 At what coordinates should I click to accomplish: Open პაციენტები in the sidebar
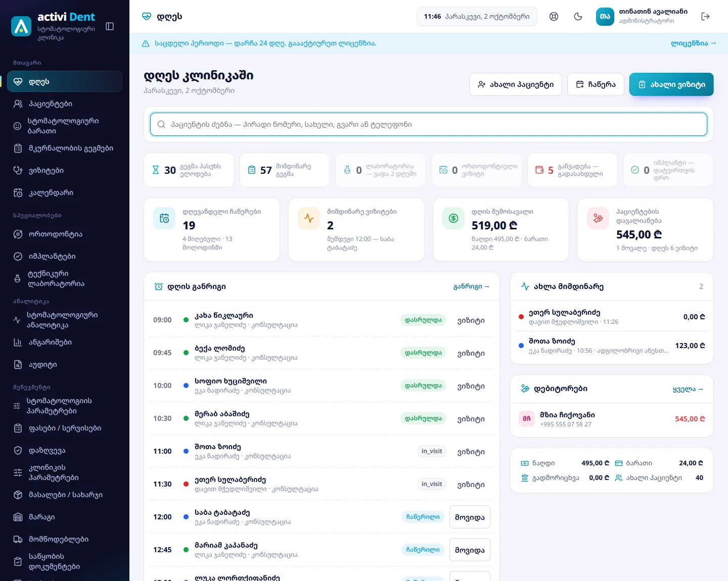pyautogui.click(x=65, y=104)
